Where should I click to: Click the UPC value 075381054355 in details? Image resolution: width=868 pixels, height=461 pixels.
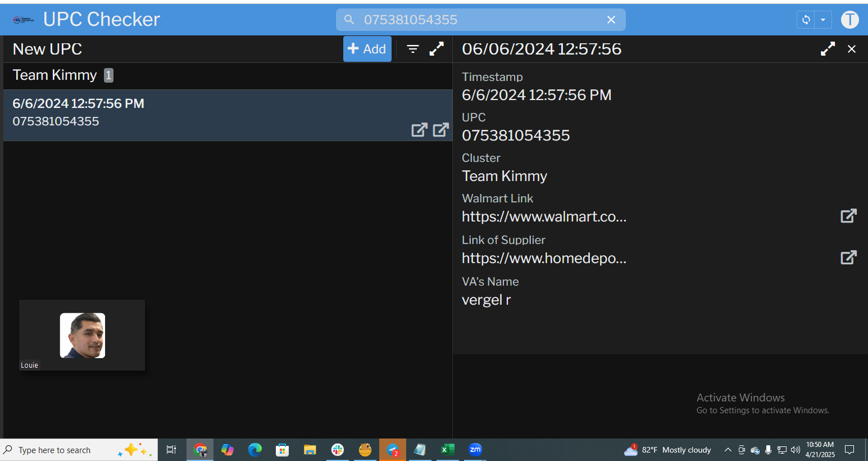516,135
